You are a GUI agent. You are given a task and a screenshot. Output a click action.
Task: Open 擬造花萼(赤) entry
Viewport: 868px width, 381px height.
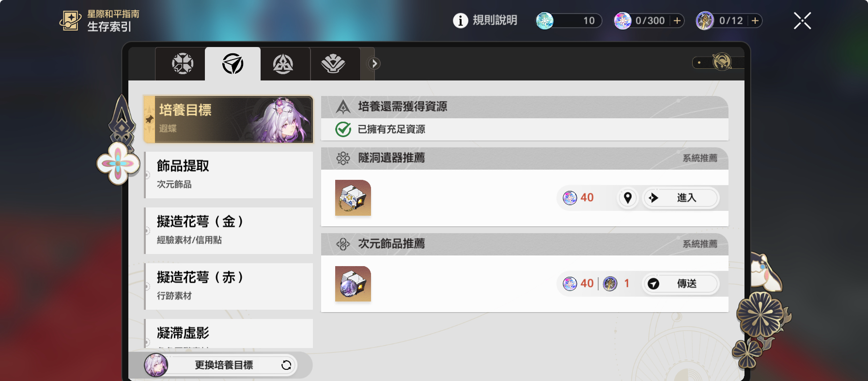click(x=229, y=286)
